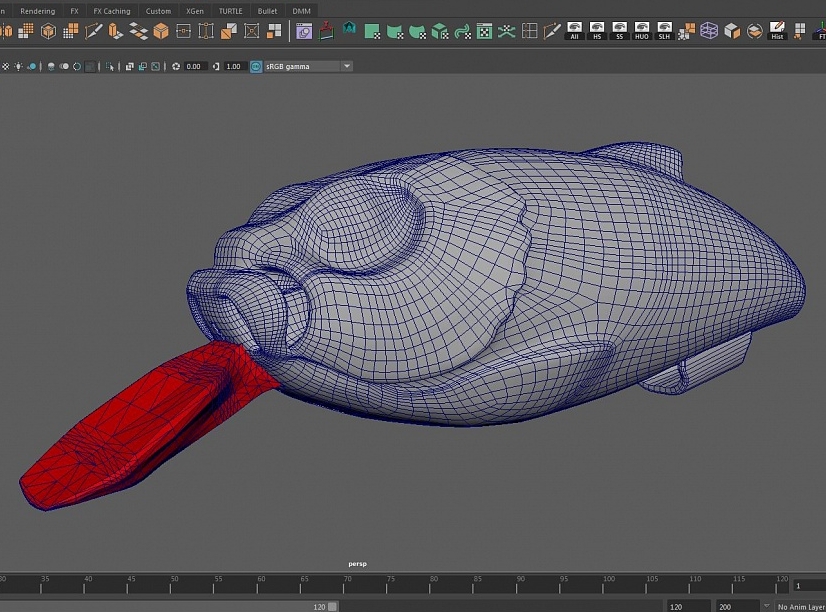Screen dimensions: 826x612
Task: Toggle the SLH eye visibility button
Action: [x=664, y=30]
